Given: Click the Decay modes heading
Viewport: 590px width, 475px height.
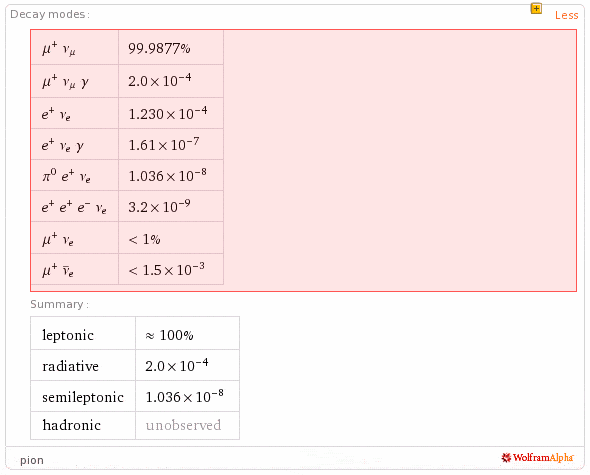Looking at the screenshot, I should pyautogui.click(x=50, y=14).
